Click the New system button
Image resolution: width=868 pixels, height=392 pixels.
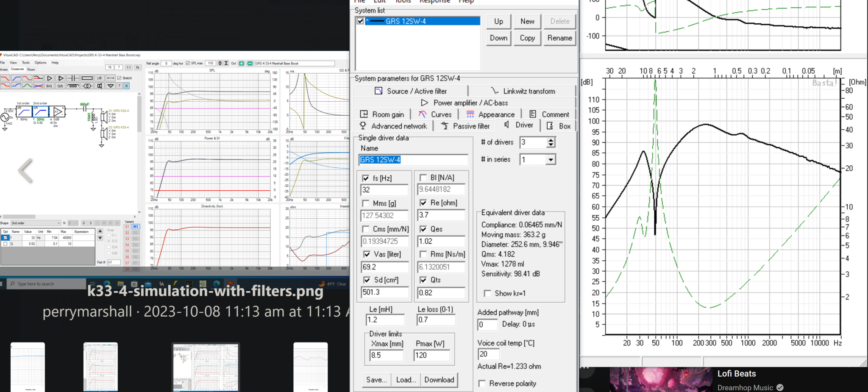click(x=527, y=21)
